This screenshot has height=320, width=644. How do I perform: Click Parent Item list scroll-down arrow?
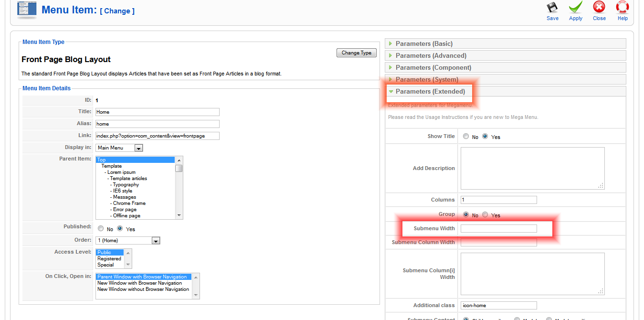[x=179, y=215]
